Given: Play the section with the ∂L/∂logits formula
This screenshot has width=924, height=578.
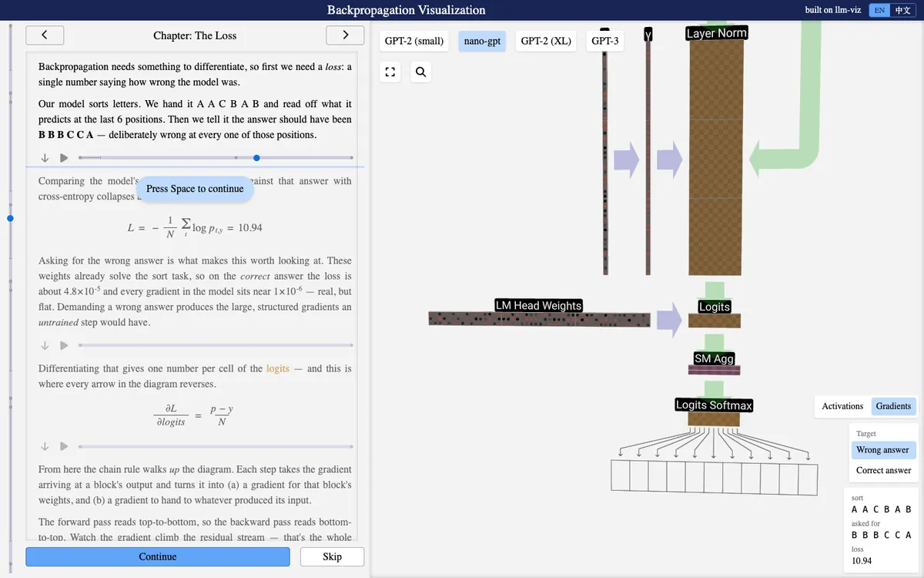Looking at the screenshot, I should point(64,446).
